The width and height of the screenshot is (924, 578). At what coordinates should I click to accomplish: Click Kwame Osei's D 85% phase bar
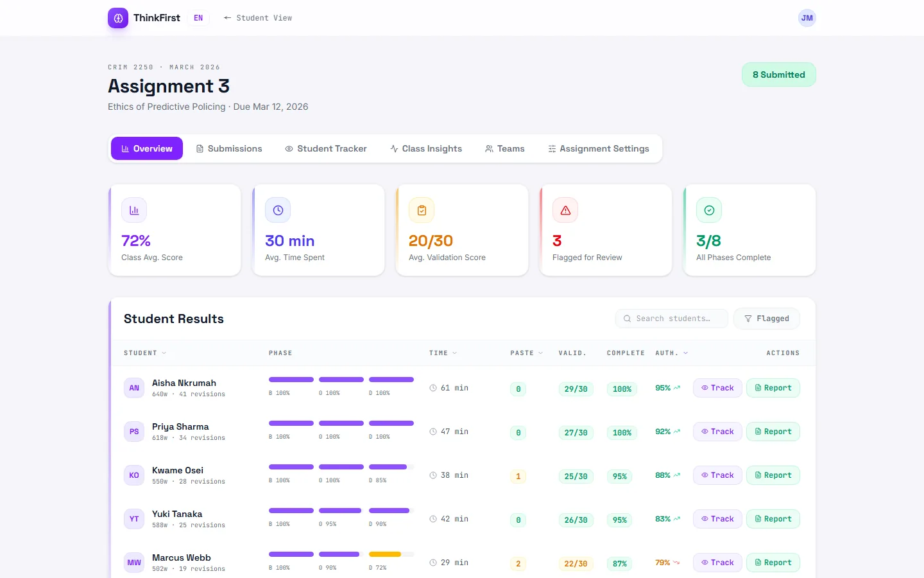coord(391,467)
